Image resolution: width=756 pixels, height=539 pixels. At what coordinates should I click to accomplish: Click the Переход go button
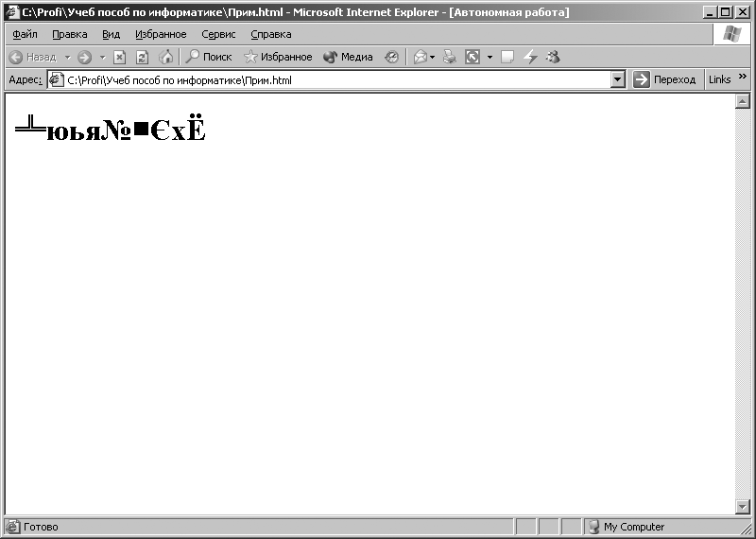tap(664, 79)
